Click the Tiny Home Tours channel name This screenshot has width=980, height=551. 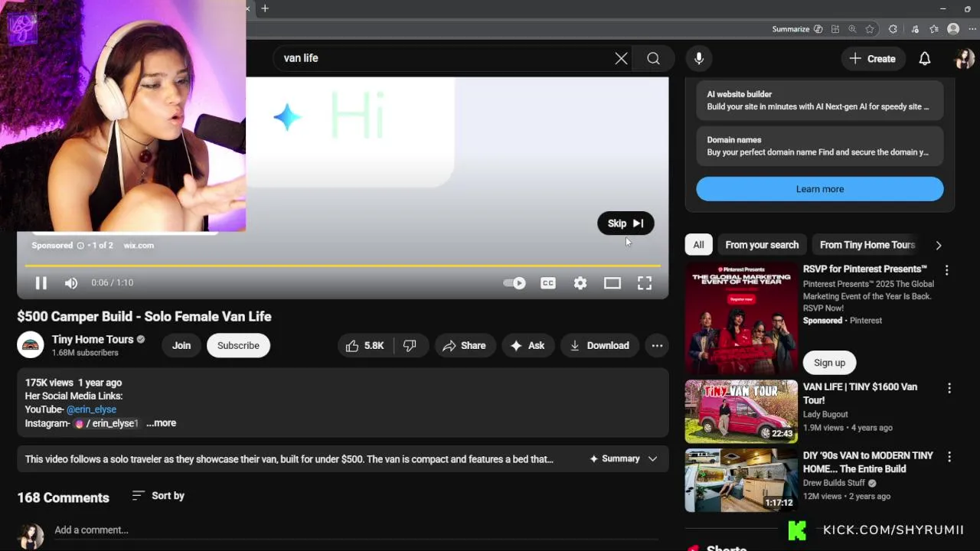pos(93,339)
